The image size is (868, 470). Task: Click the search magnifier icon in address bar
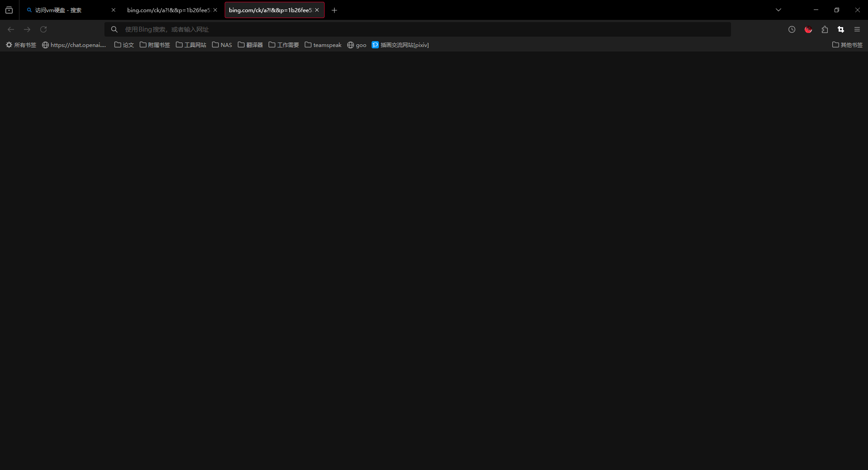pos(114,29)
